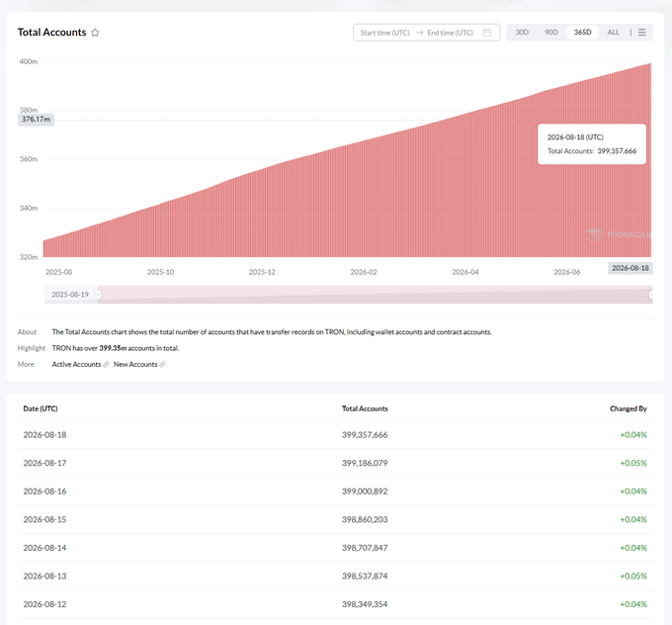672x625 pixels.
Task: Click the 2026-08-12 date row
Action: click(335, 604)
